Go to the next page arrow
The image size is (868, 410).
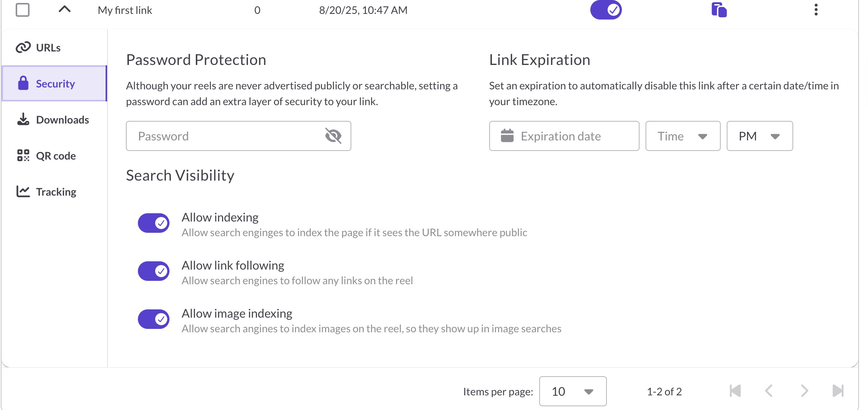pyautogui.click(x=804, y=391)
